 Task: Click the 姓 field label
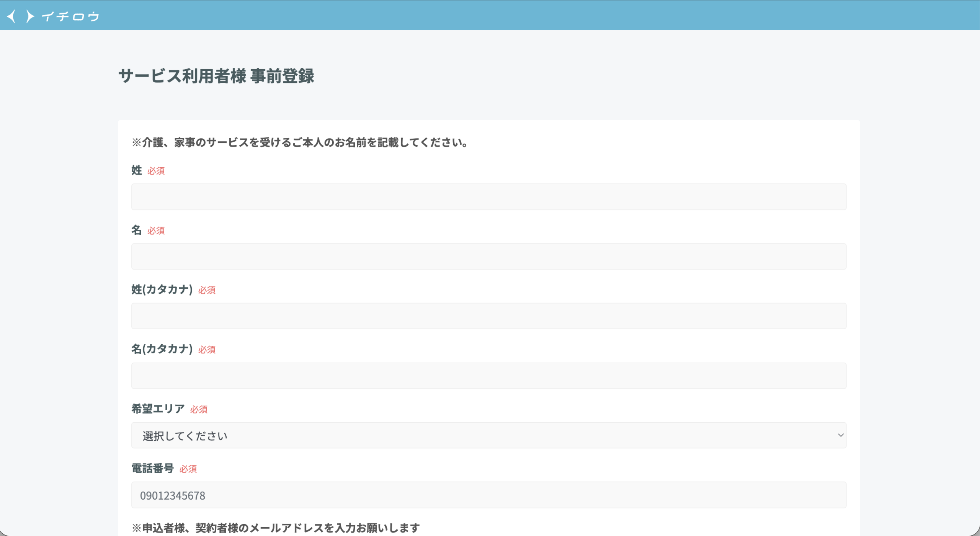pyautogui.click(x=137, y=170)
